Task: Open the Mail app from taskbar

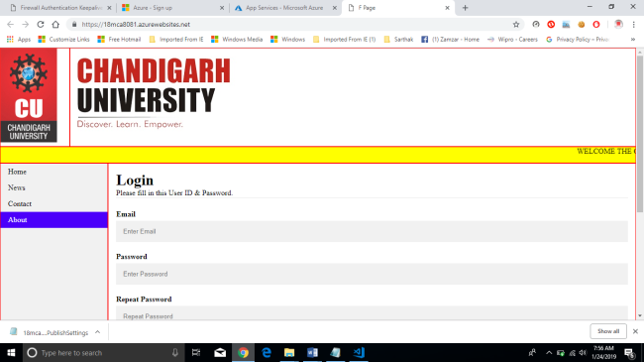Action: (220, 352)
